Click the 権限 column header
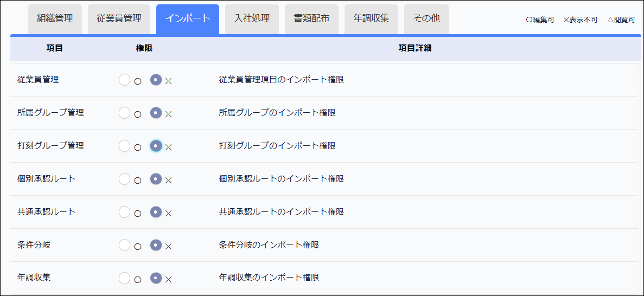This screenshot has width=644, height=296. pos(144,48)
